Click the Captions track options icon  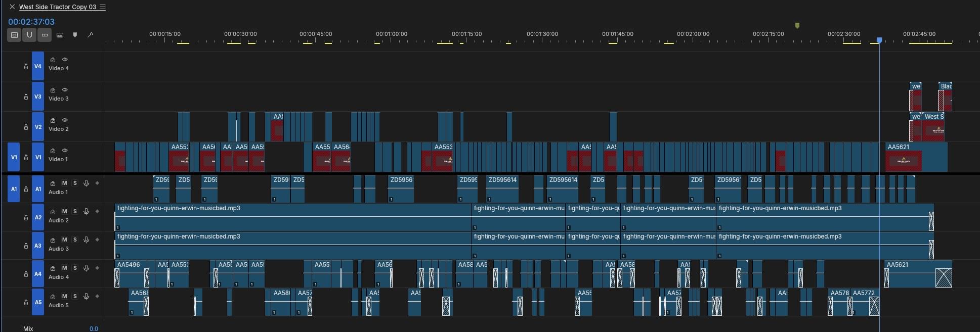tap(60, 35)
